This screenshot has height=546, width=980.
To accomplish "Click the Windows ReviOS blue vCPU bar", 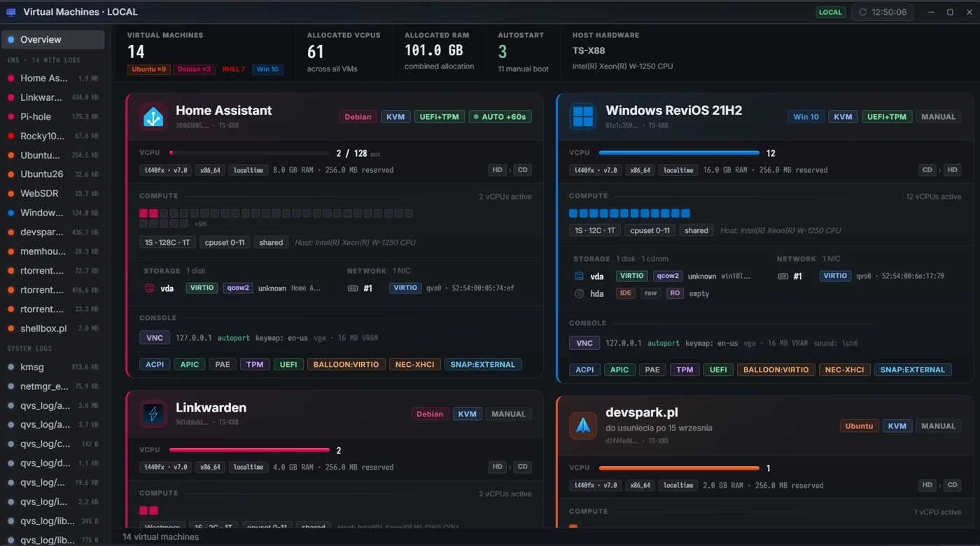I will coord(679,153).
